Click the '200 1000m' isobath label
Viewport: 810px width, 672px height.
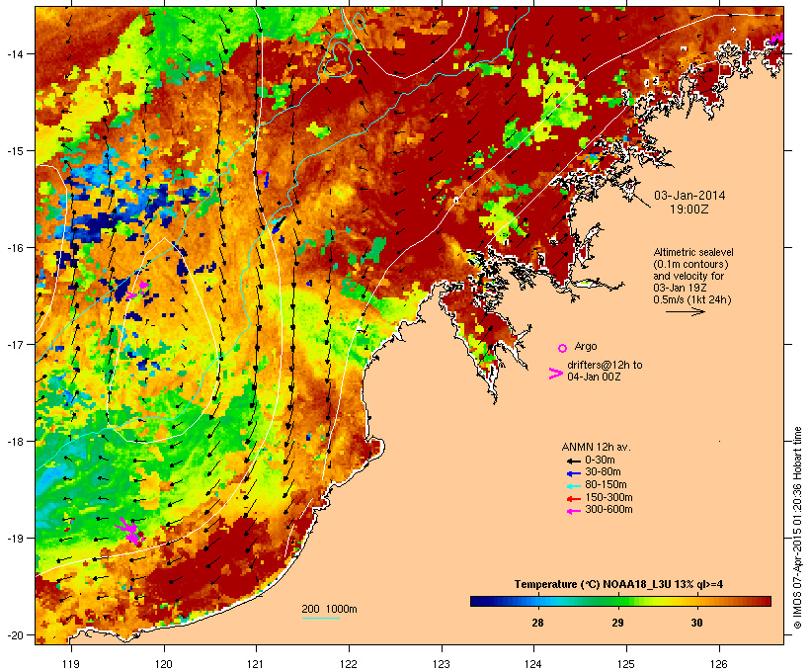coord(329,609)
